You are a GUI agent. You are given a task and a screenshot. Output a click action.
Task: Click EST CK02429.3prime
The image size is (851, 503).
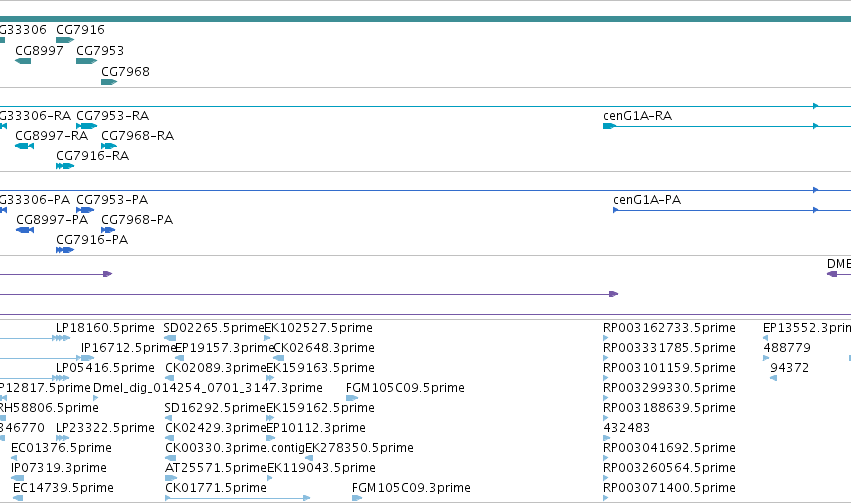coord(216,428)
